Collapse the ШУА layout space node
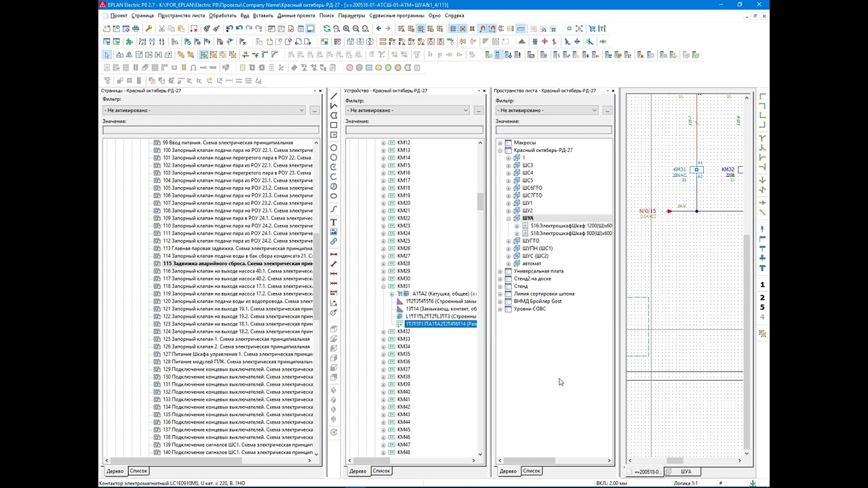This screenshot has width=868, height=488. pos(509,218)
